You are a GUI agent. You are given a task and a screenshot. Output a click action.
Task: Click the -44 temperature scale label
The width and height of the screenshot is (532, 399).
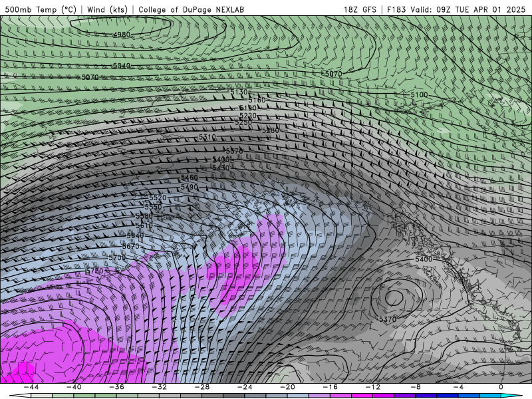[x=31, y=387]
